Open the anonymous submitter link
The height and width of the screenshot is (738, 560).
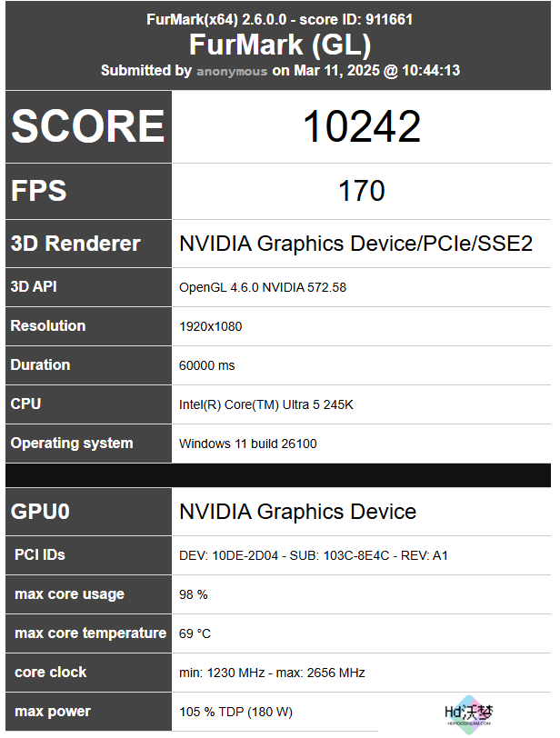232,71
